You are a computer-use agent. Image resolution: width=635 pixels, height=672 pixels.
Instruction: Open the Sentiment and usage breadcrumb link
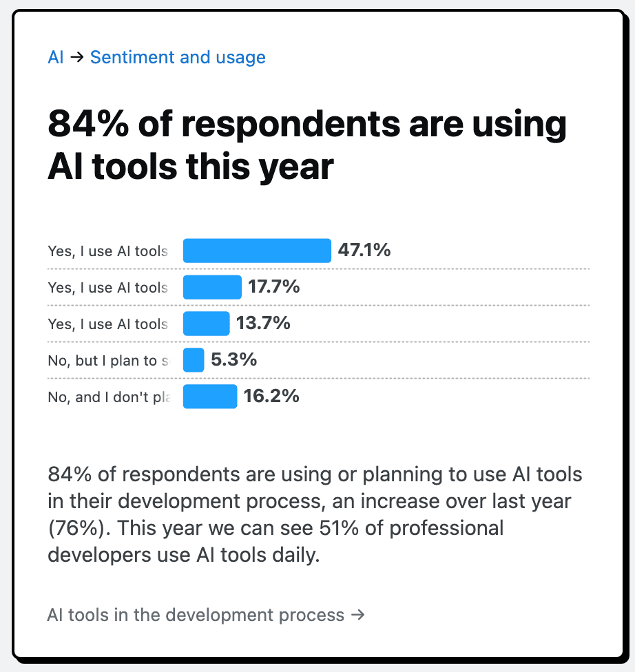[178, 57]
